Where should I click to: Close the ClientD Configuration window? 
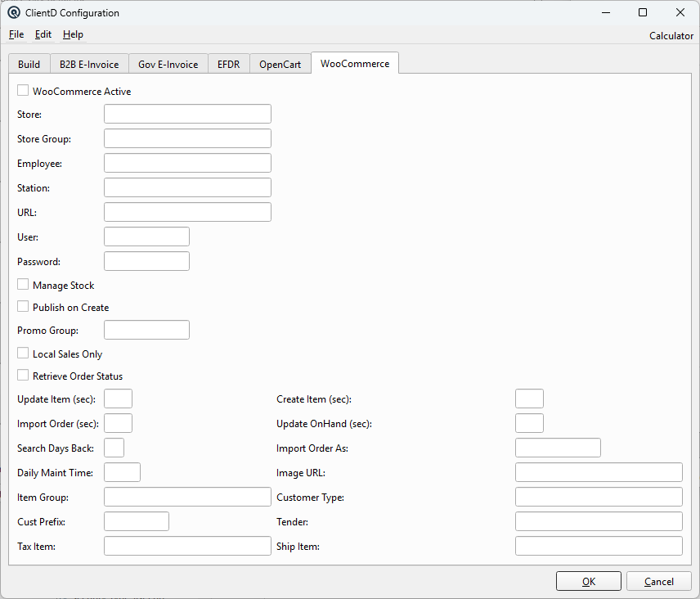pos(680,12)
